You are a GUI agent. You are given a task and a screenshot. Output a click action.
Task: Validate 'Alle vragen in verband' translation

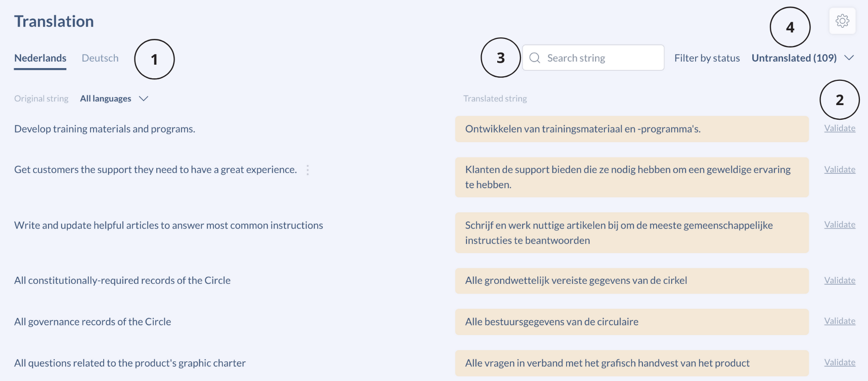tap(840, 363)
